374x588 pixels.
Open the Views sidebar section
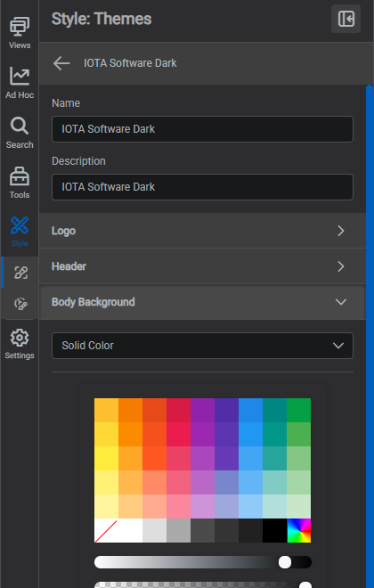pyautogui.click(x=20, y=33)
